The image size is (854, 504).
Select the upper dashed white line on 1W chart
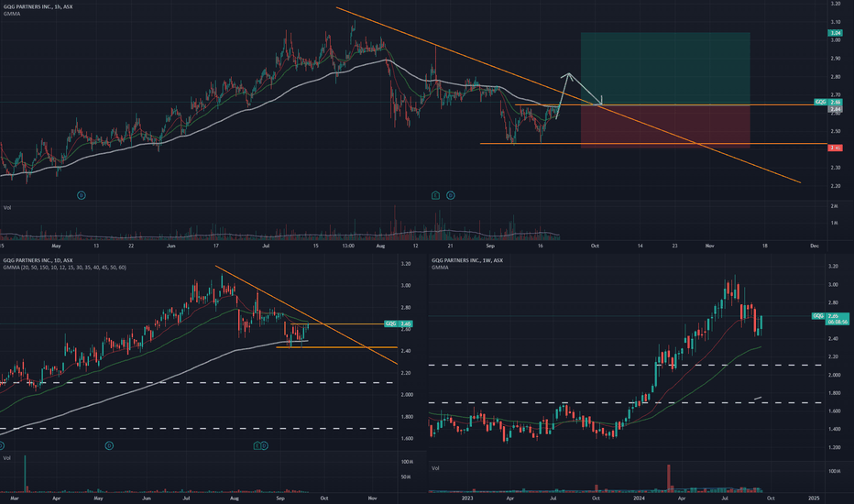click(x=627, y=365)
